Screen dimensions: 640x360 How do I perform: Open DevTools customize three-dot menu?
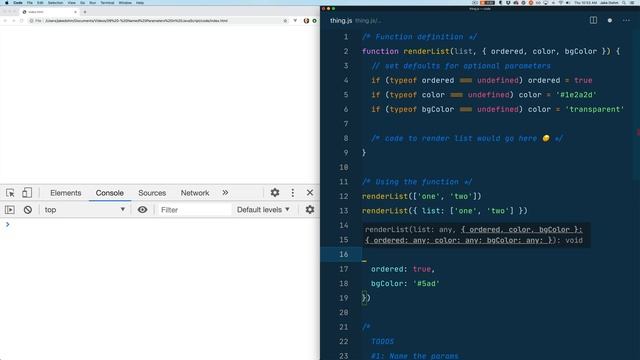[x=293, y=193]
